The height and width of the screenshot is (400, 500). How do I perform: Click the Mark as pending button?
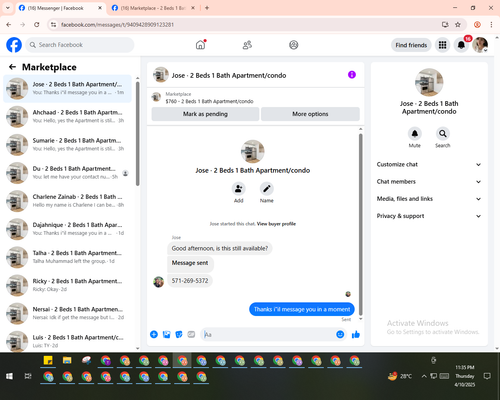point(205,114)
